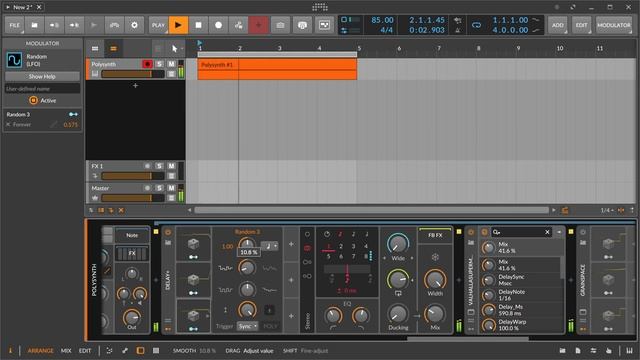
Task: Click the 0.575 modulation amount value
Action: pyautogui.click(x=71, y=124)
